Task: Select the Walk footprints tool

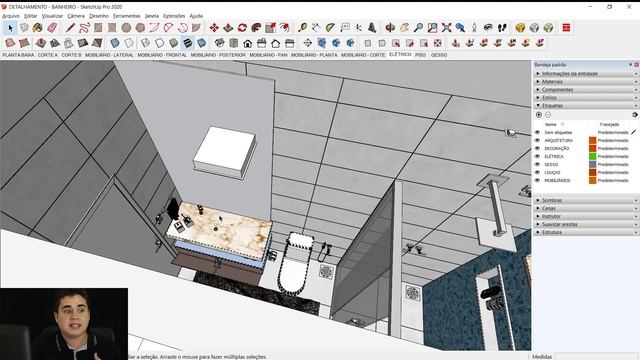Action: pyautogui.click(x=502, y=28)
